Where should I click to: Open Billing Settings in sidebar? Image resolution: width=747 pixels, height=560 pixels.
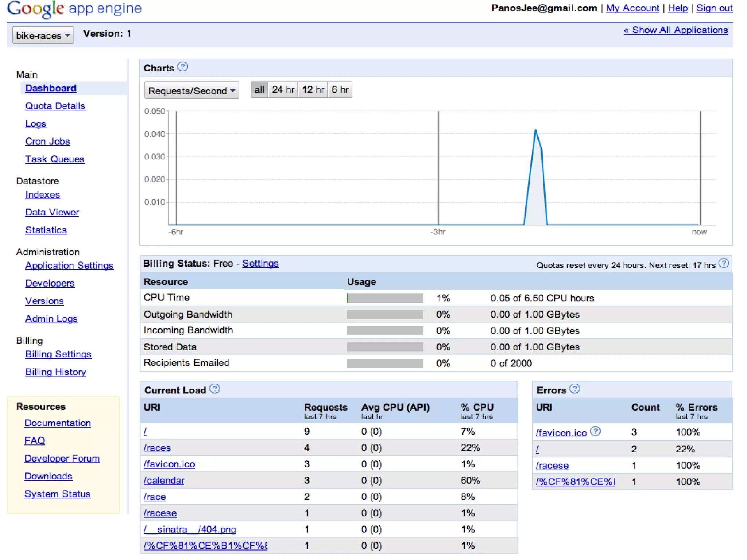click(x=58, y=354)
